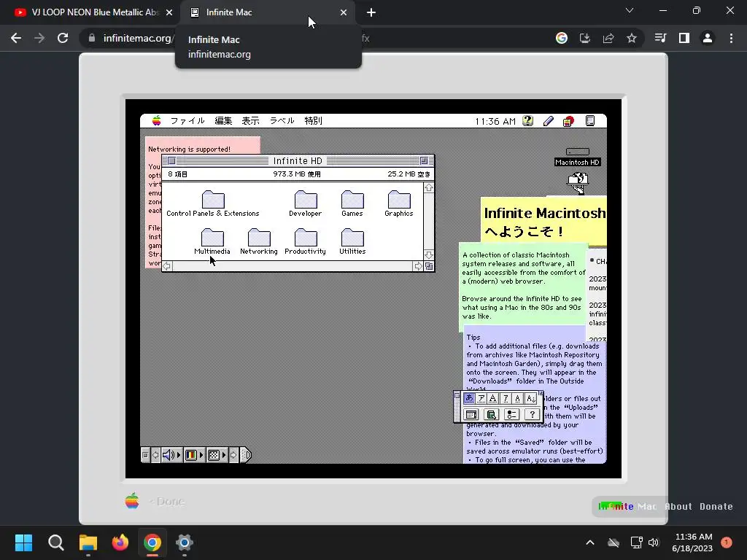The image size is (747, 560).
Task: Click the Balloon Help question mark icon
Action: pyautogui.click(x=528, y=121)
